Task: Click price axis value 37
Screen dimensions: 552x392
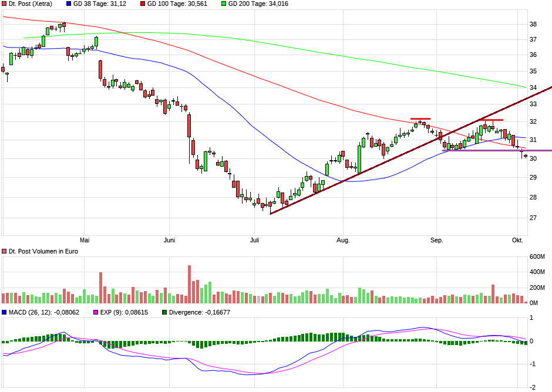Action: (x=533, y=39)
